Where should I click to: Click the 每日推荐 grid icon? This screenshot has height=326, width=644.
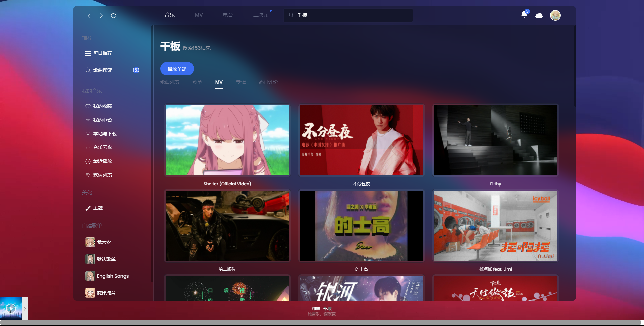pos(88,53)
